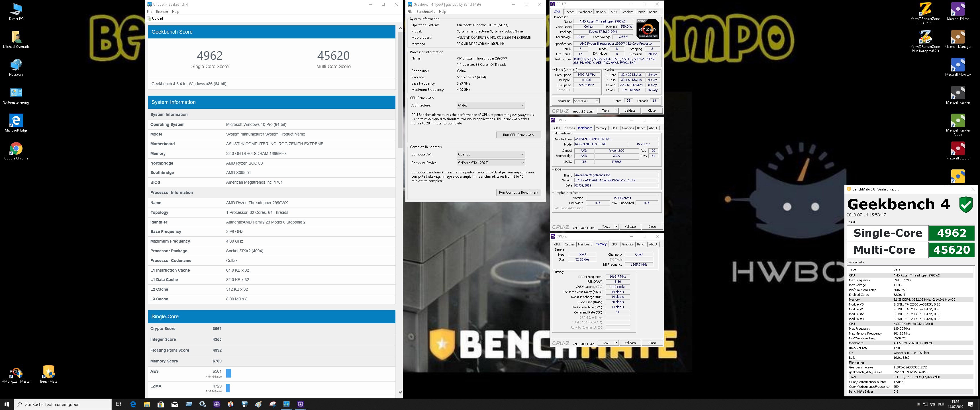Click the taskbar clock showing 15:56
This screenshot has height=410, width=980.
click(955, 404)
